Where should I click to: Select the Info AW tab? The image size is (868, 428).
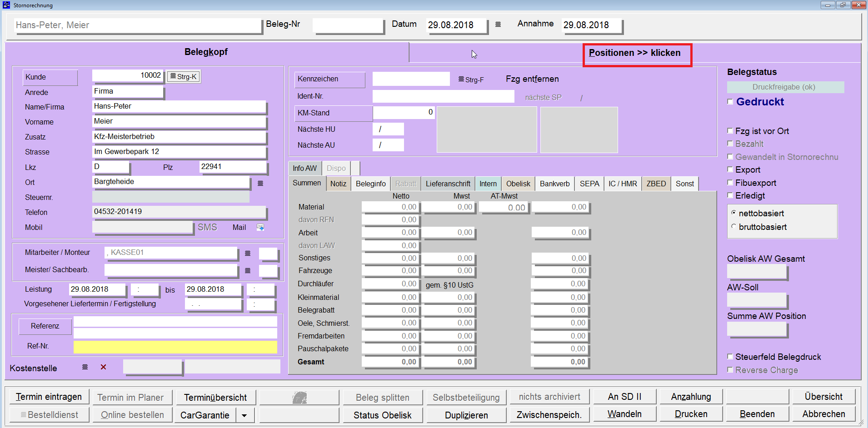coord(304,168)
